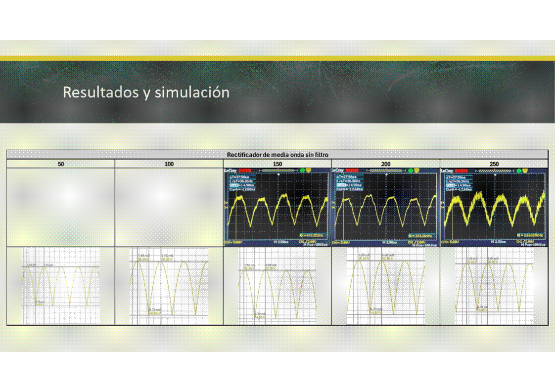Select the simulation graph in column 250
555x392 pixels.
[494, 286]
